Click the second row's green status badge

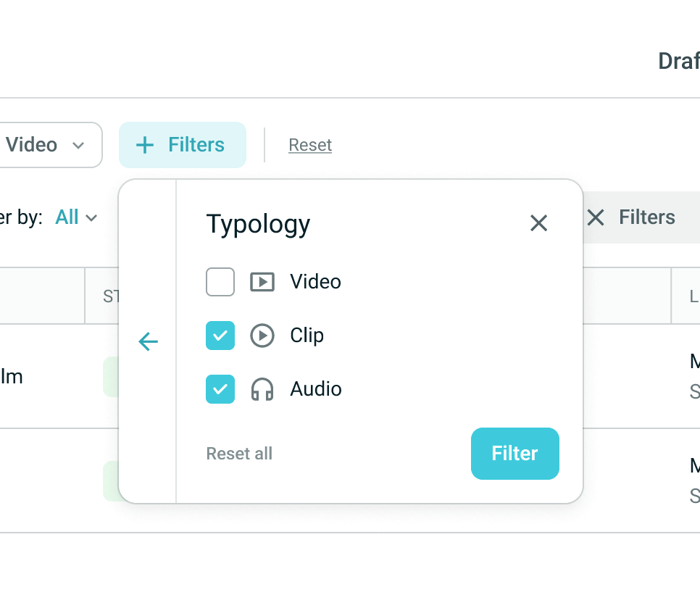(x=111, y=481)
